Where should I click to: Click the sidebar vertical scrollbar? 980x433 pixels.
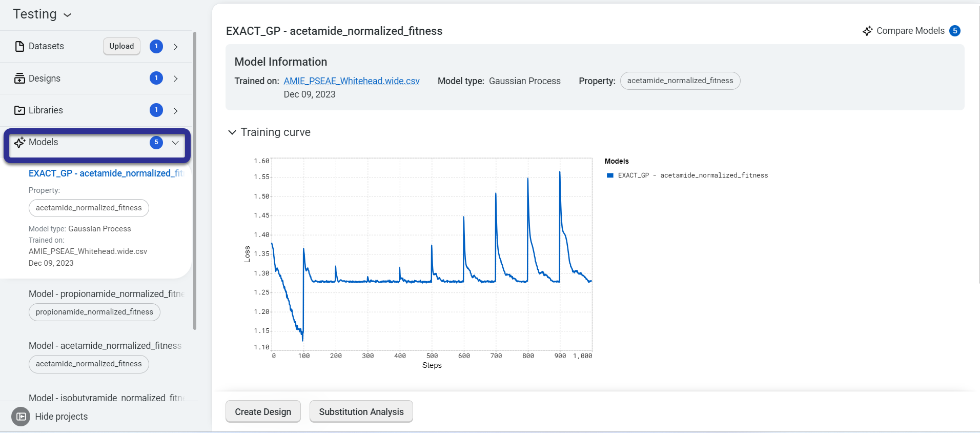coord(195,181)
